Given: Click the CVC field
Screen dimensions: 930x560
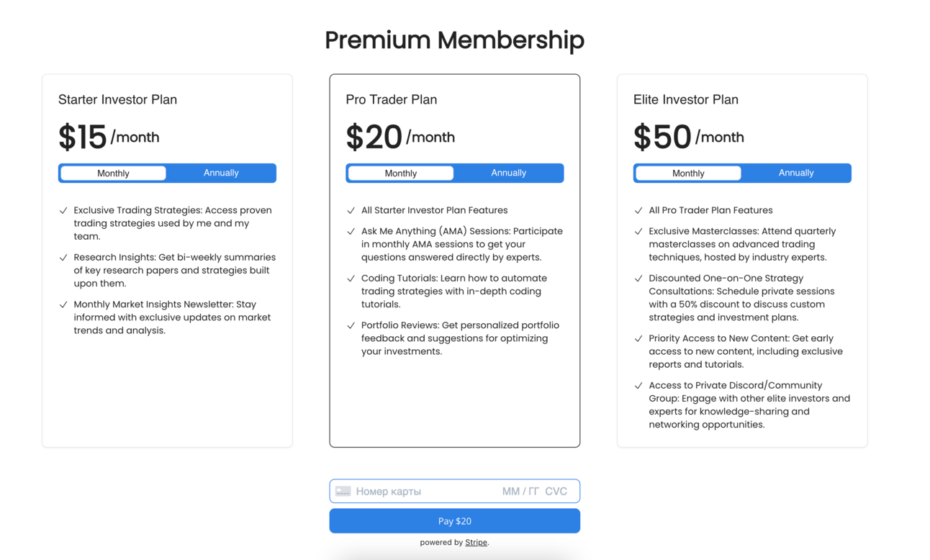Looking at the screenshot, I should point(556,492).
